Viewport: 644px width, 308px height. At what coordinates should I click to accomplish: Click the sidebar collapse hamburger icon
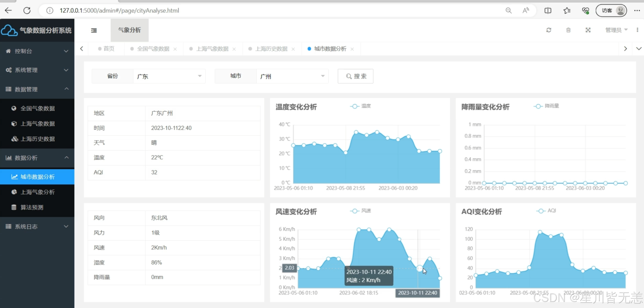[x=94, y=30]
